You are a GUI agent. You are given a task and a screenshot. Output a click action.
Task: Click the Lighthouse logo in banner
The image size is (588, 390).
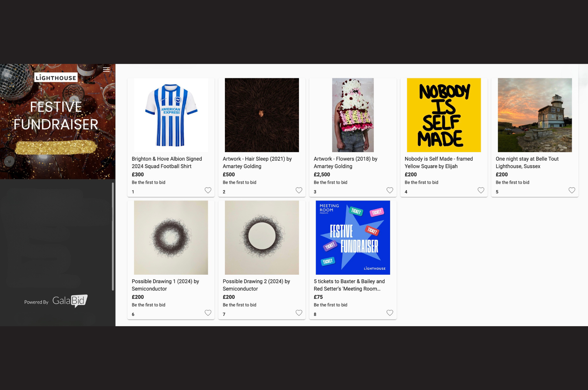click(56, 77)
